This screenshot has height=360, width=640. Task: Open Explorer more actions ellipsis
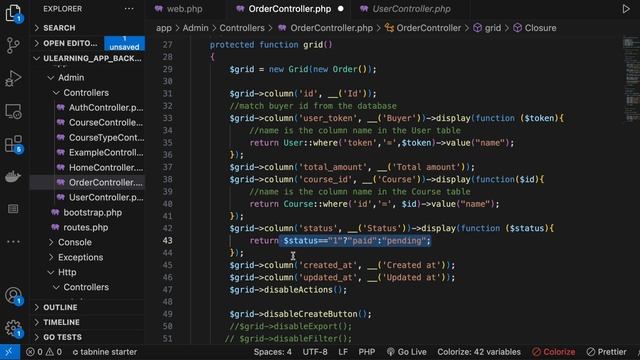[129, 9]
